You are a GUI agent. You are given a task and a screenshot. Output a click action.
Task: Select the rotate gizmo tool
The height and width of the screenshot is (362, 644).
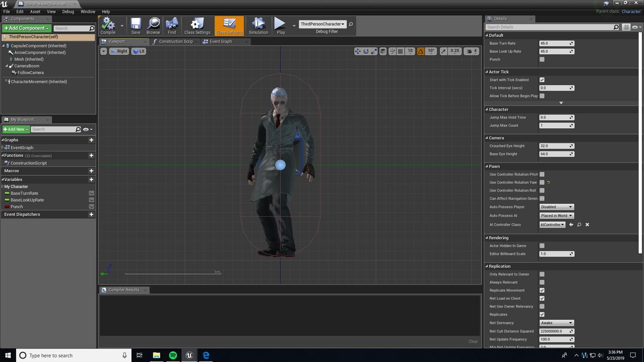(x=366, y=51)
